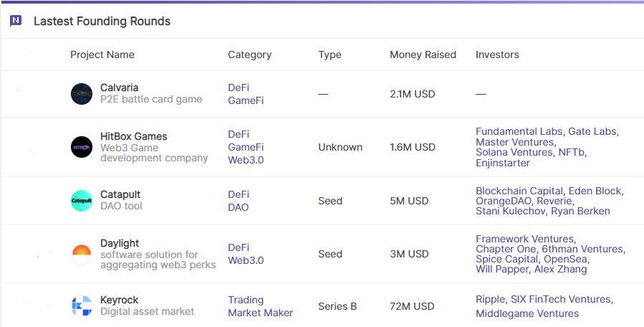Open the Daylight sun logo
This screenshot has width=644, height=327.
[x=82, y=254]
